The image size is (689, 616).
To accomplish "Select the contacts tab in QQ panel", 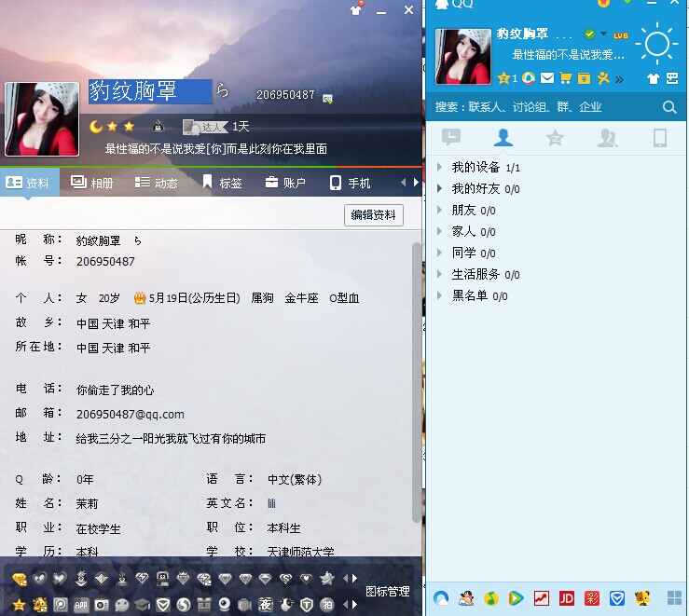I will pos(503,138).
